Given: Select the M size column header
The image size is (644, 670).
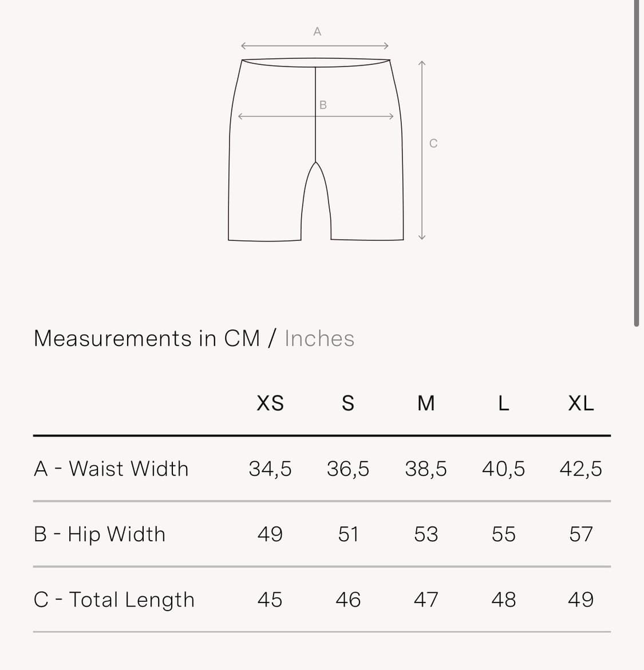Looking at the screenshot, I should coord(426,403).
